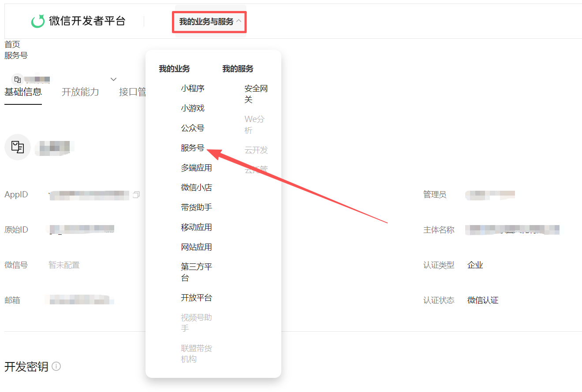Choose 小游戏 from my business list
Viewport: 582px width, 392px height.
coord(193,108)
